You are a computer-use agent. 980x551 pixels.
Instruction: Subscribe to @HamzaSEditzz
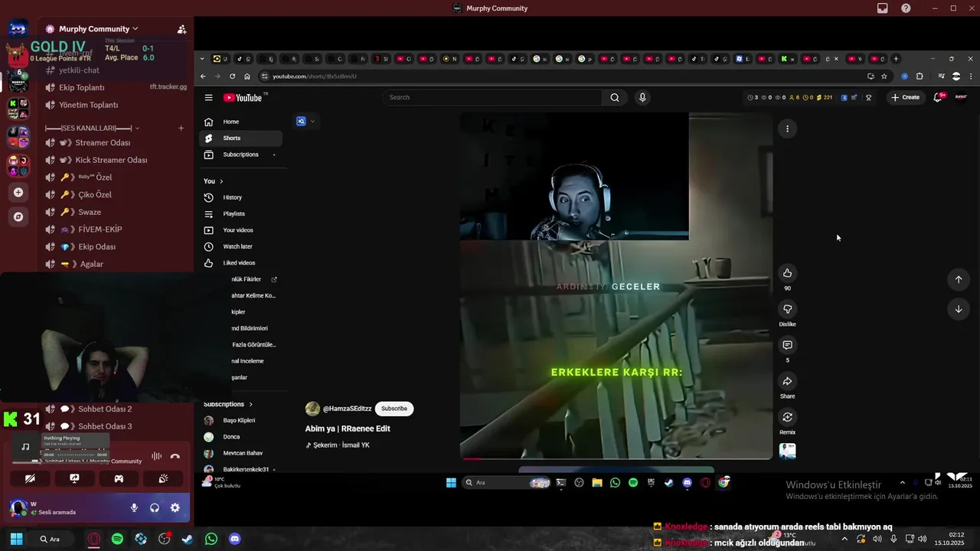pos(394,409)
